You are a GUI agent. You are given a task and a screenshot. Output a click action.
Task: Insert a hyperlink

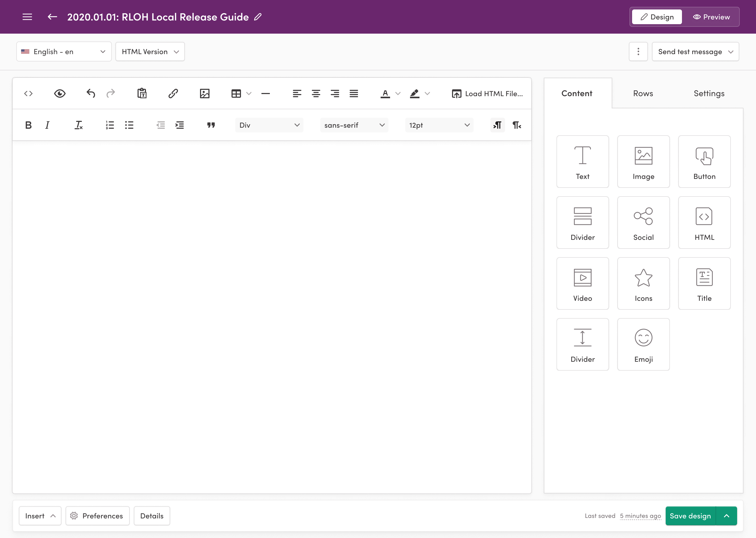[x=172, y=94]
